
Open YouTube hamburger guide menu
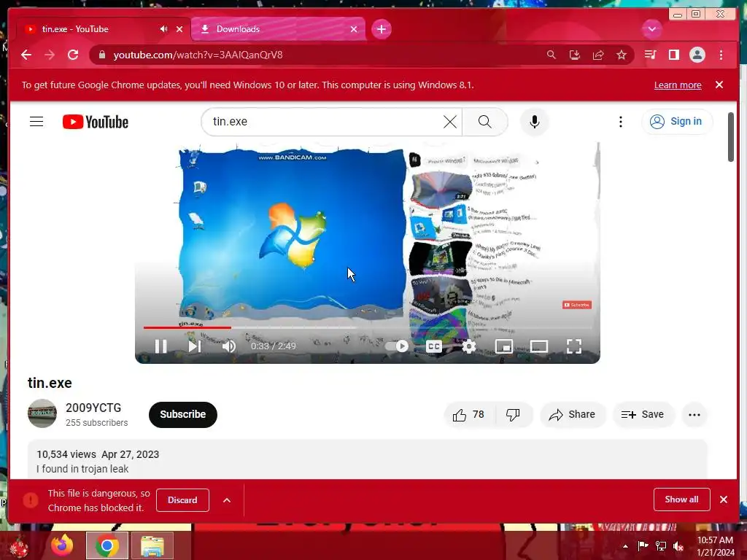point(36,122)
